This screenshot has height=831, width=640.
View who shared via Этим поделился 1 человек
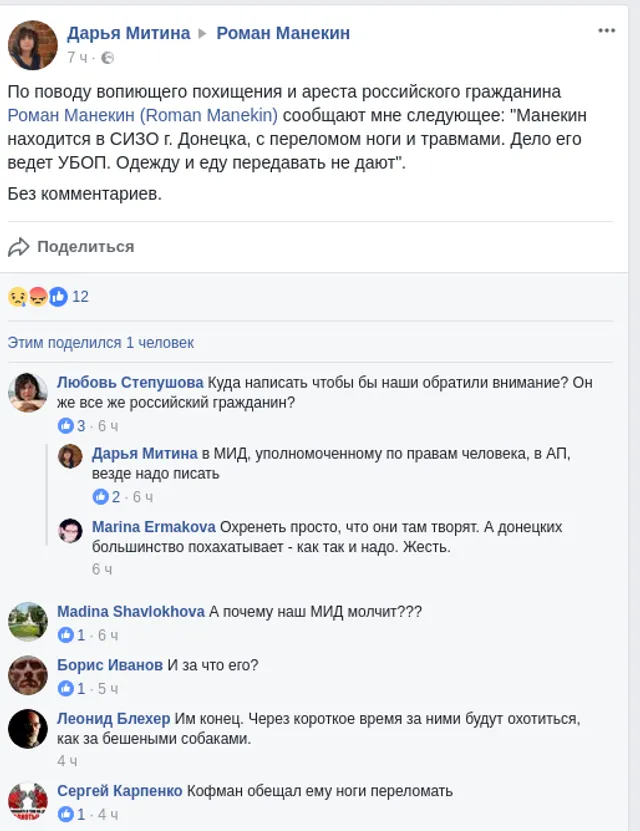[100, 342]
